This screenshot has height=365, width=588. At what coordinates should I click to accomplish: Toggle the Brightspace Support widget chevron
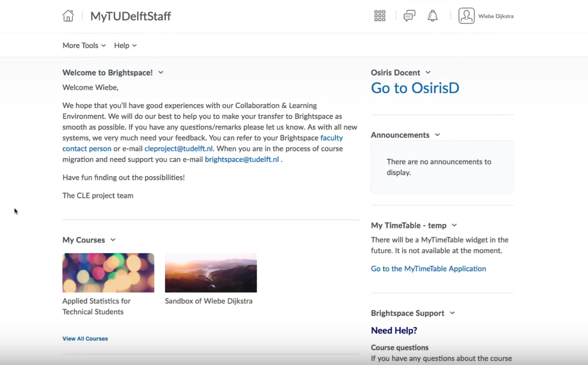pyautogui.click(x=452, y=313)
